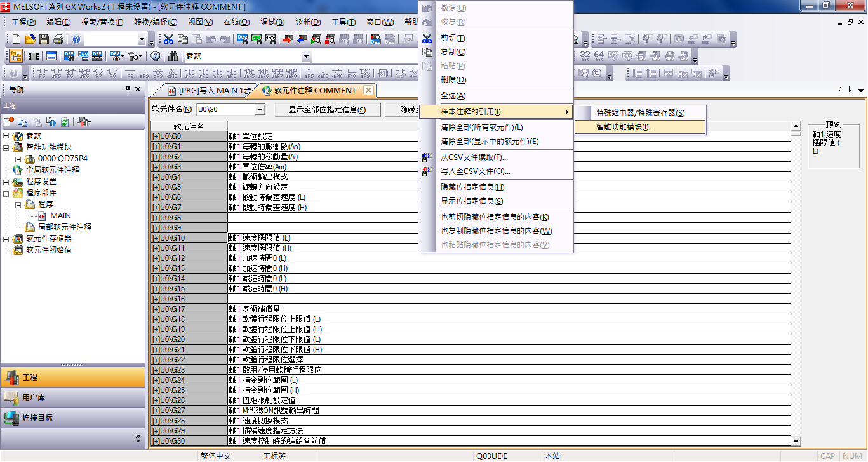Click the pin icon on the 导航 panel
The height and width of the screenshot is (462, 868).
tap(128, 89)
